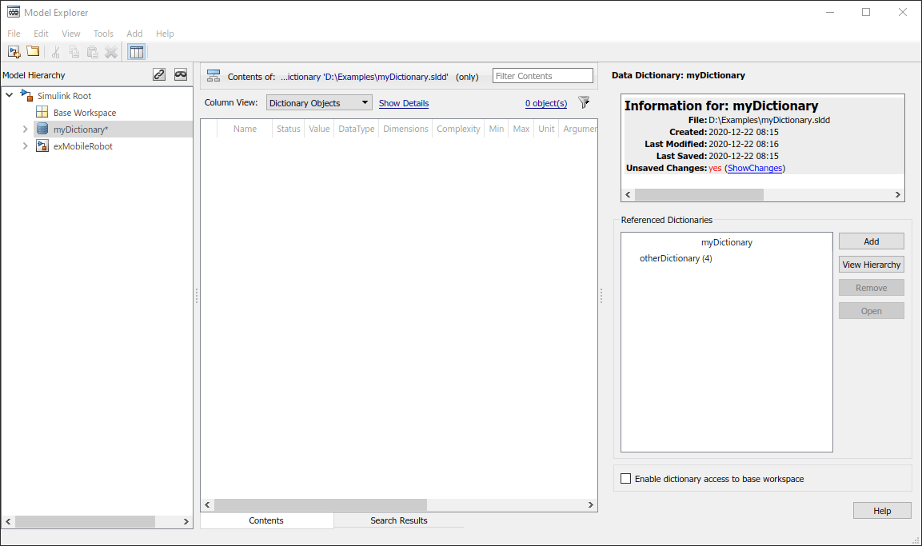922x546 pixels.
Task: Select exMobileRobot in the hierarchy tree
Action: (x=83, y=146)
